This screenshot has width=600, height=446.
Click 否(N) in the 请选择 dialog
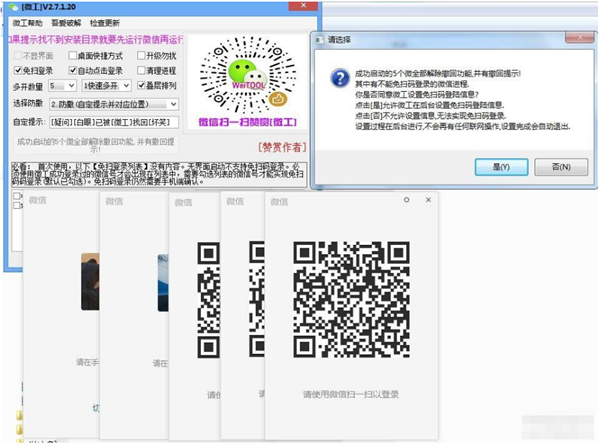(561, 167)
